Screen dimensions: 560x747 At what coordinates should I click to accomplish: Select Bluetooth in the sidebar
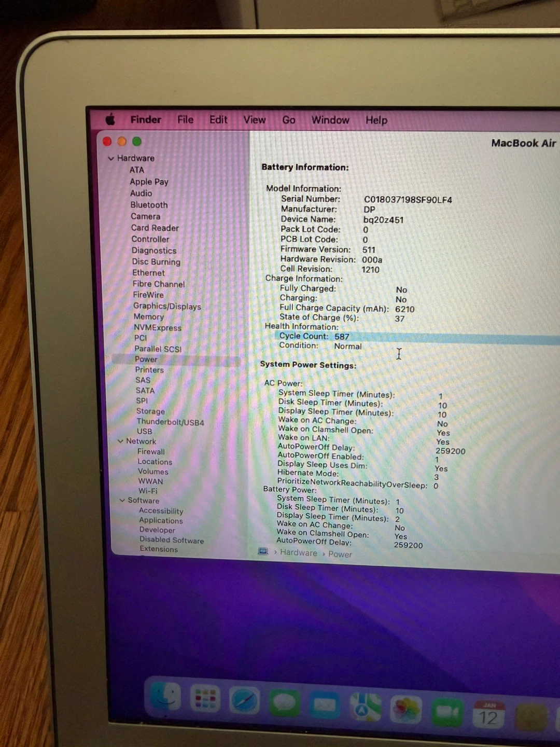pos(149,205)
